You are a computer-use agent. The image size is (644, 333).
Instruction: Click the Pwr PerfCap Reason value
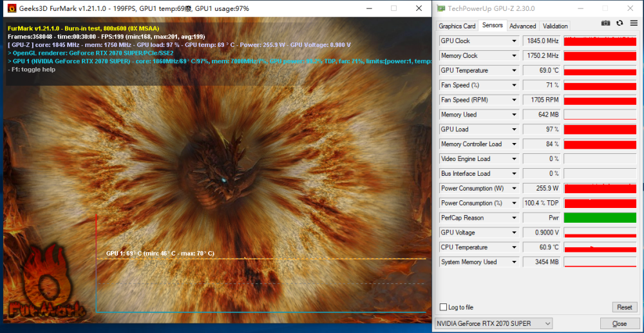[x=542, y=218]
